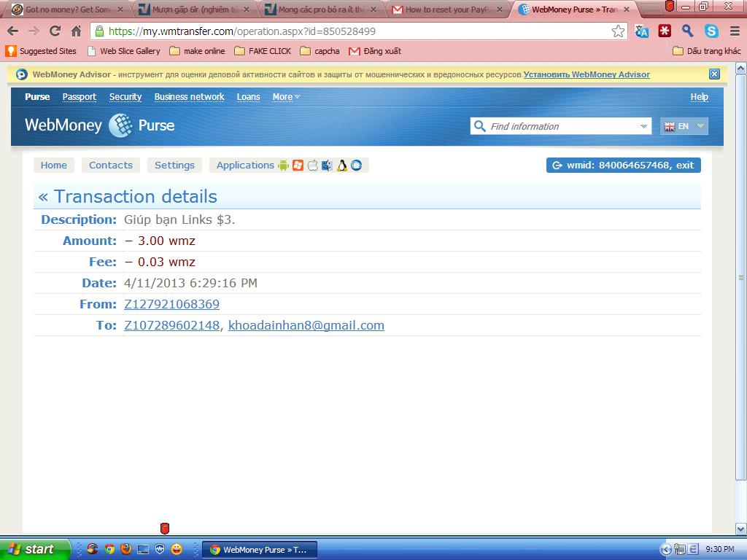Select the Linux penguin application icon
This screenshot has width=747, height=560.
pos(341,166)
